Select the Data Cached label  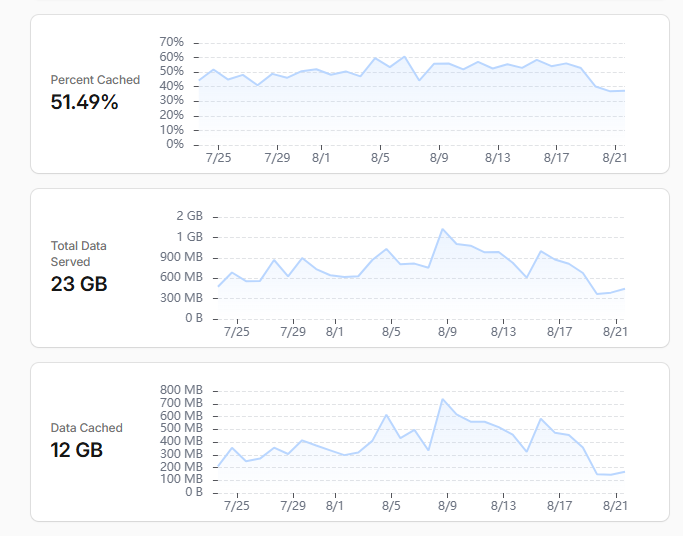86,428
